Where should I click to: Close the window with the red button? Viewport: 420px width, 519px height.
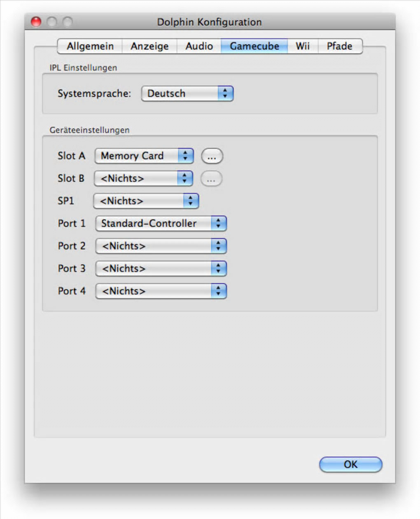click(36, 21)
